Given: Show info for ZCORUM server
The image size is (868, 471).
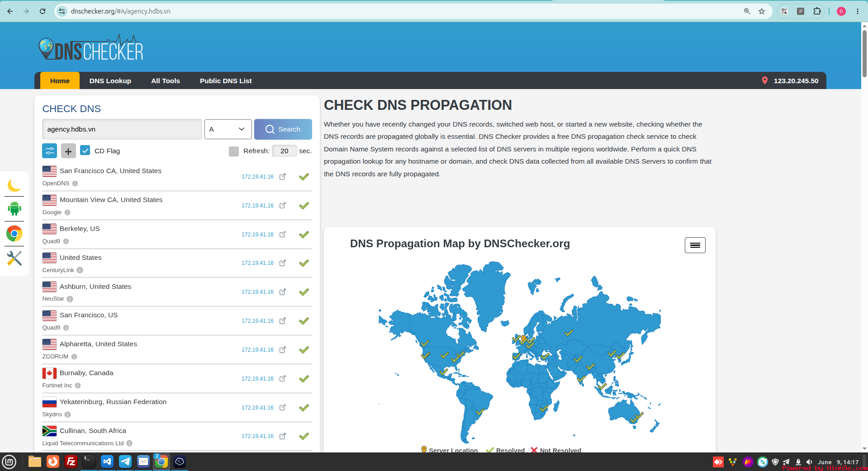Looking at the screenshot, I should [74, 357].
